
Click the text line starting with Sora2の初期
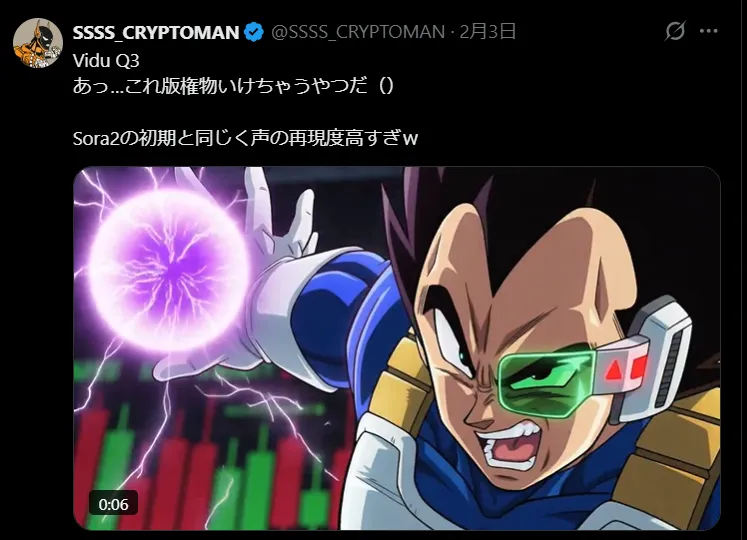pos(245,139)
